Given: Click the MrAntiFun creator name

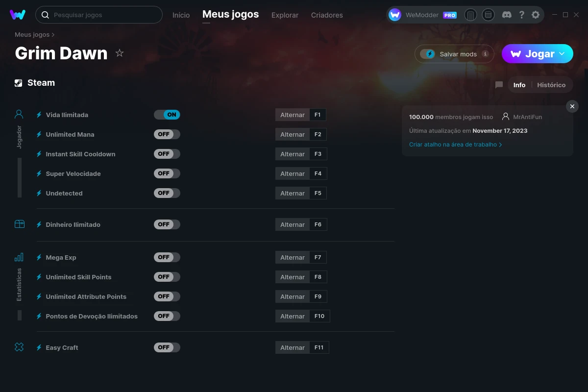Looking at the screenshot, I should pyautogui.click(x=528, y=117).
